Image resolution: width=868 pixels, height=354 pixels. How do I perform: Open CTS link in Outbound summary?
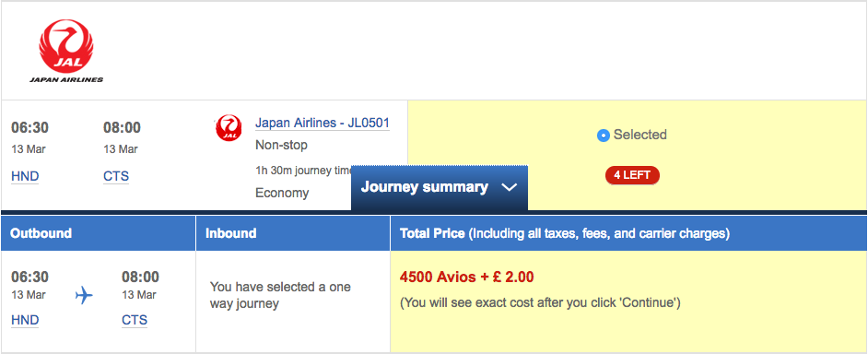pos(135,320)
